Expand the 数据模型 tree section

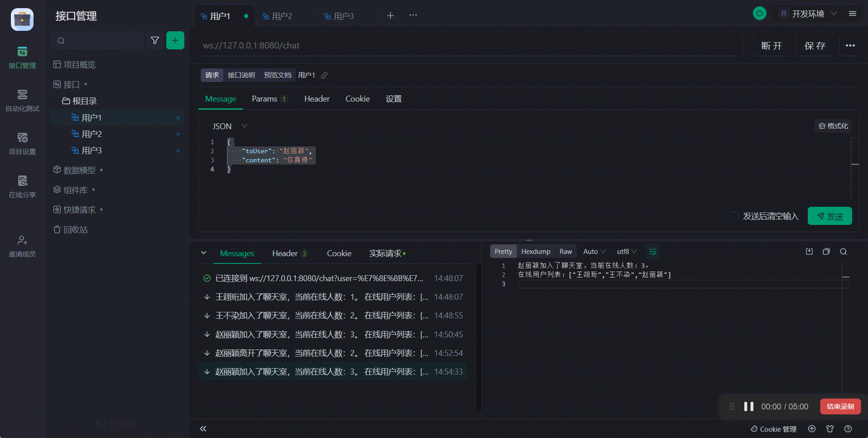(78, 170)
